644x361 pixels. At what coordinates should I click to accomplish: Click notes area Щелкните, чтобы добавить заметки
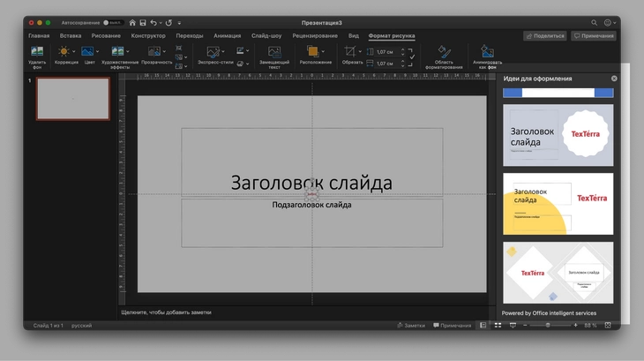click(167, 312)
